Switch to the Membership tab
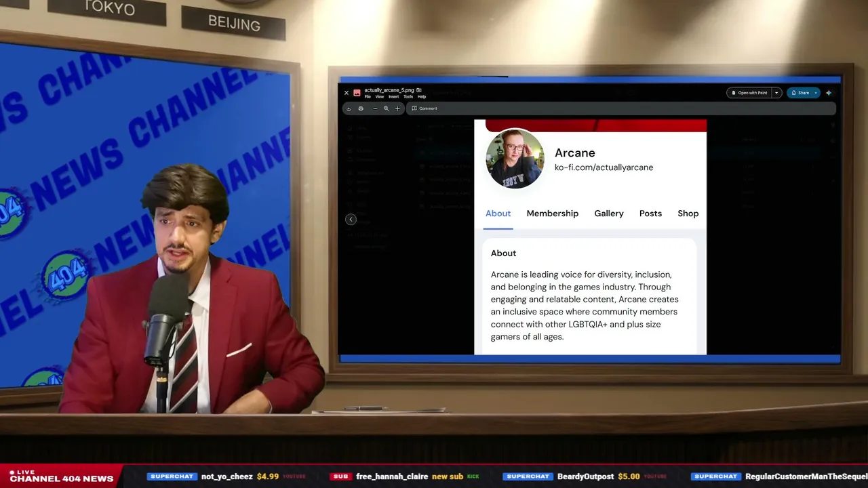The width and height of the screenshot is (868, 488). point(553,213)
